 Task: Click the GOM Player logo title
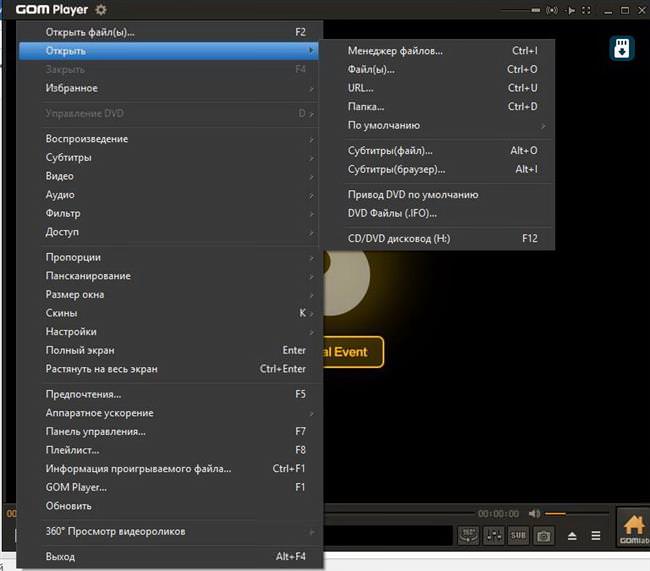coord(52,10)
